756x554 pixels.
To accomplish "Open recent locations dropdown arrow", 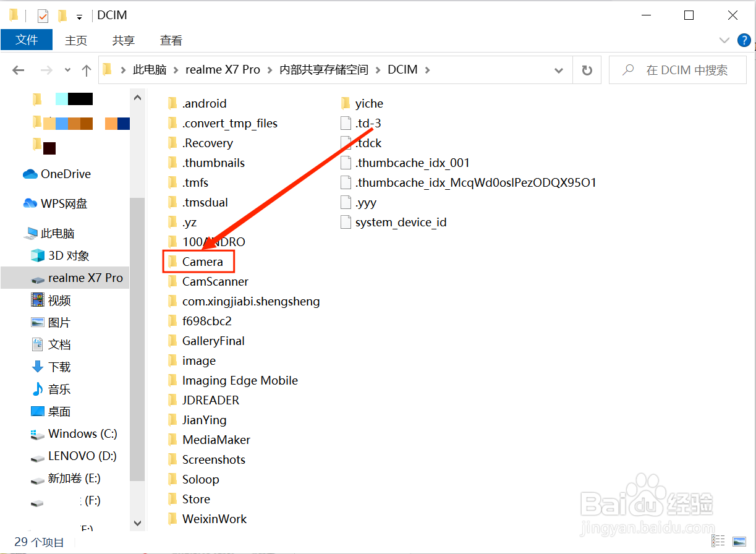I will [68, 70].
